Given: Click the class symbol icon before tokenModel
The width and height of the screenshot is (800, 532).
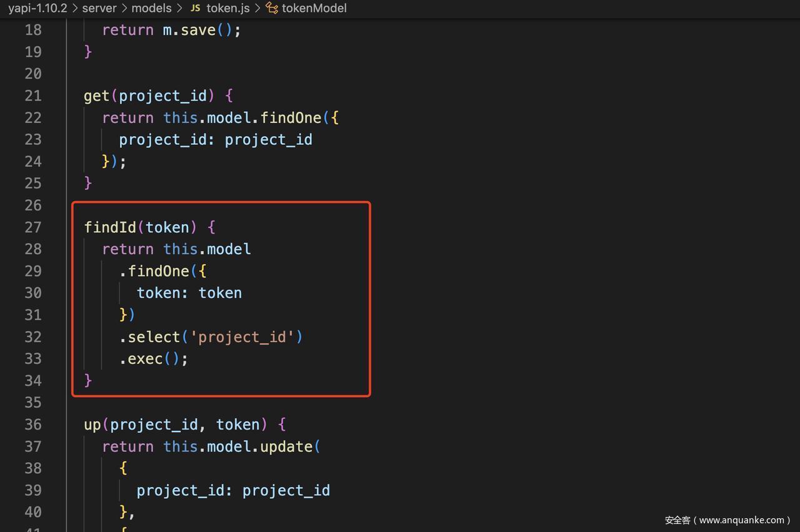Looking at the screenshot, I should click(x=271, y=8).
